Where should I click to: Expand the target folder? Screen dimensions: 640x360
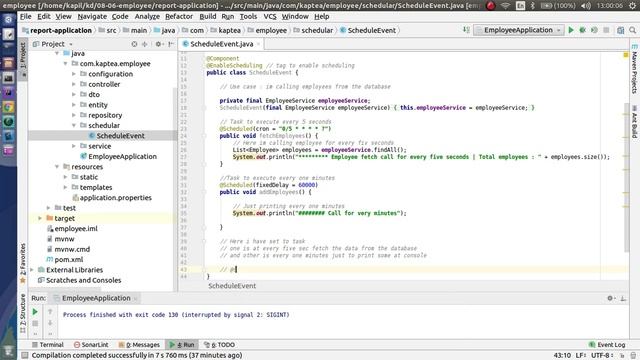coord(40,218)
